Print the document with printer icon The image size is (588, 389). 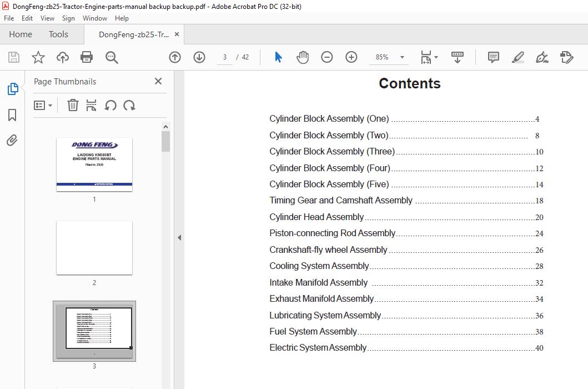pos(87,57)
